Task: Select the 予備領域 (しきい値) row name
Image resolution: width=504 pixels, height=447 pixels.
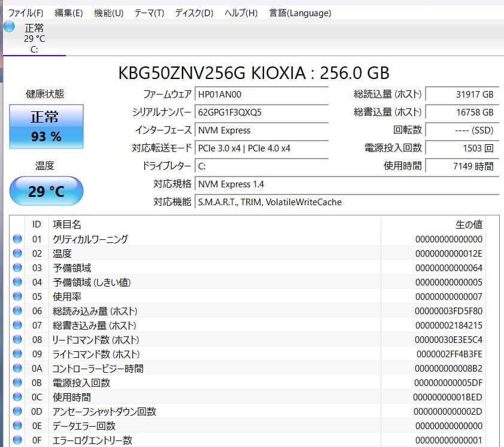Action: pos(92,282)
